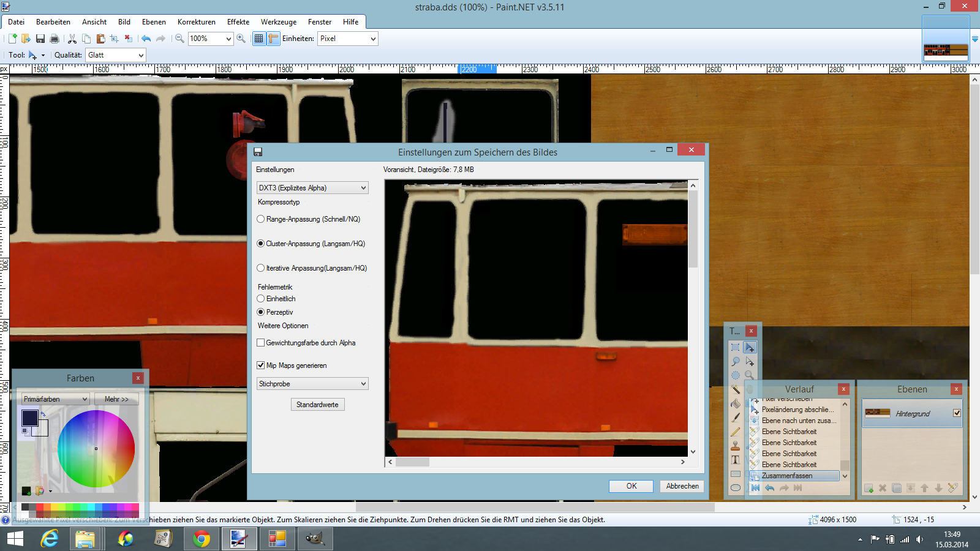Open layer properties in Ebenen panel
Image resolution: width=980 pixels, height=551 pixels.
[952, 488]
